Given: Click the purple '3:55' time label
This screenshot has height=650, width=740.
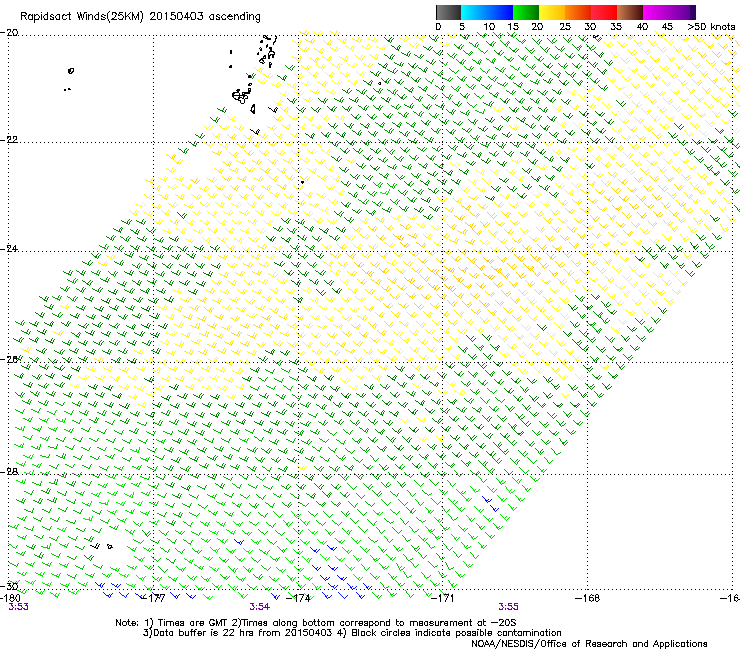Looking at the screenshot, I should pos(508,607).
